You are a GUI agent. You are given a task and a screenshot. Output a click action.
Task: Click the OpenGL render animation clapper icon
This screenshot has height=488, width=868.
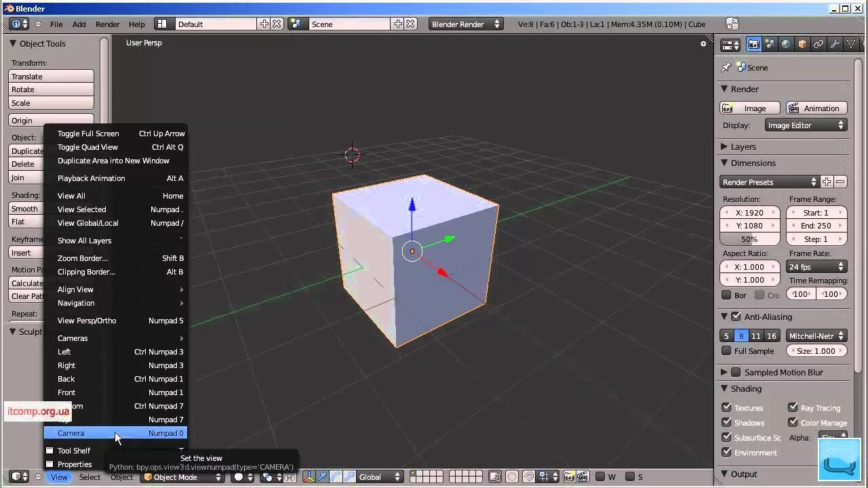click(582, 477)
